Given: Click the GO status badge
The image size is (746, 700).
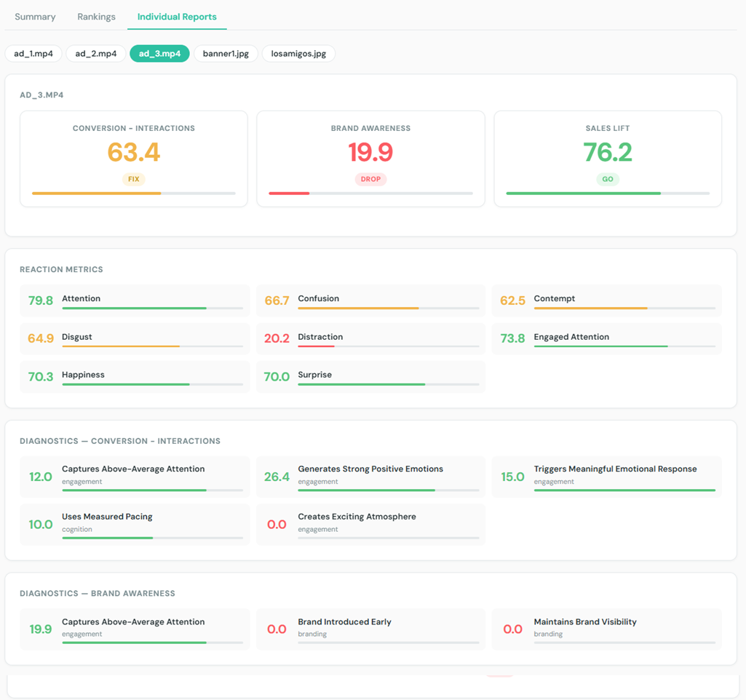Looking at the screenshot, I should (608, 179).
